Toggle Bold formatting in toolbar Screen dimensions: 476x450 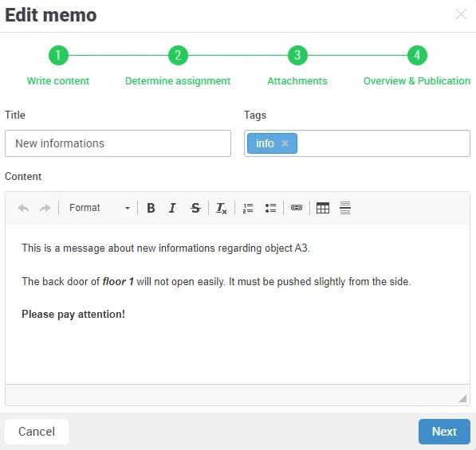[x=151, y=209]
